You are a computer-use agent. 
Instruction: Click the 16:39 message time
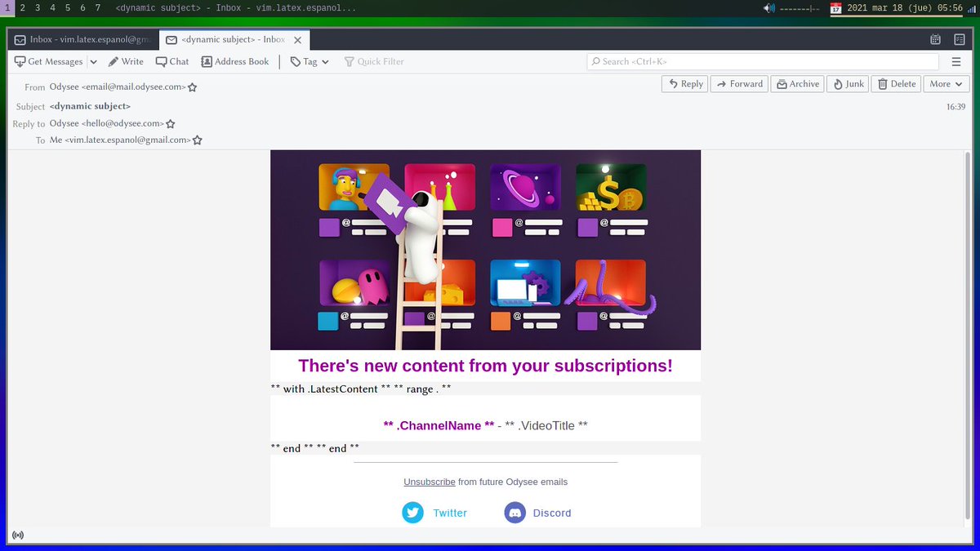click(956, 107)
